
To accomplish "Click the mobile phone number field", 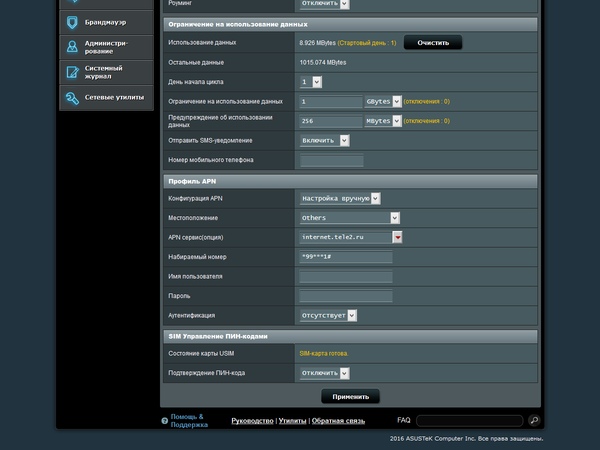I will 332,160.
